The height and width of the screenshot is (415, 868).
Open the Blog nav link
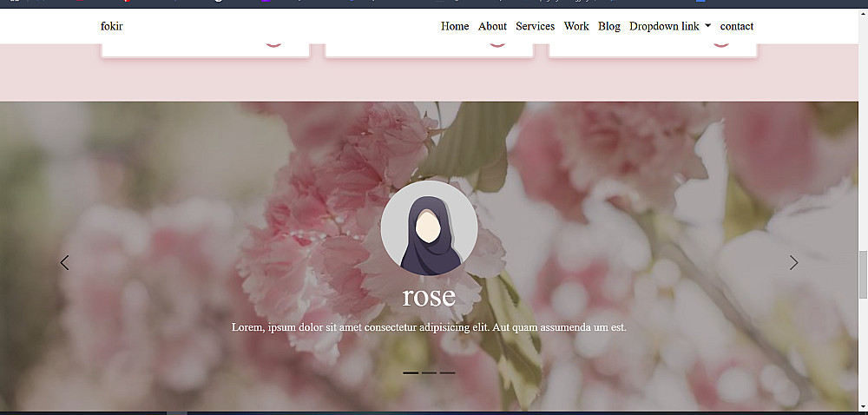pyautogui.click(x=609, y=26)
